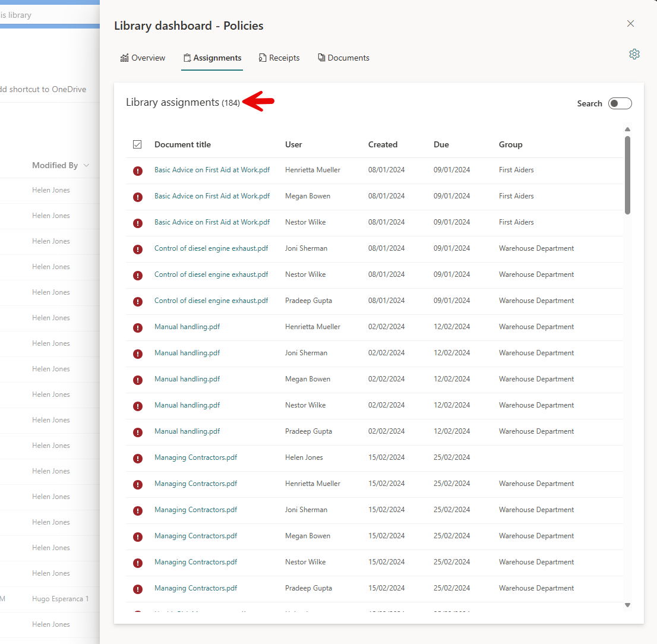Click overdue icon for Megan Bowen's Basic Advice assignment
657x644 pixels.
[137, 197]
